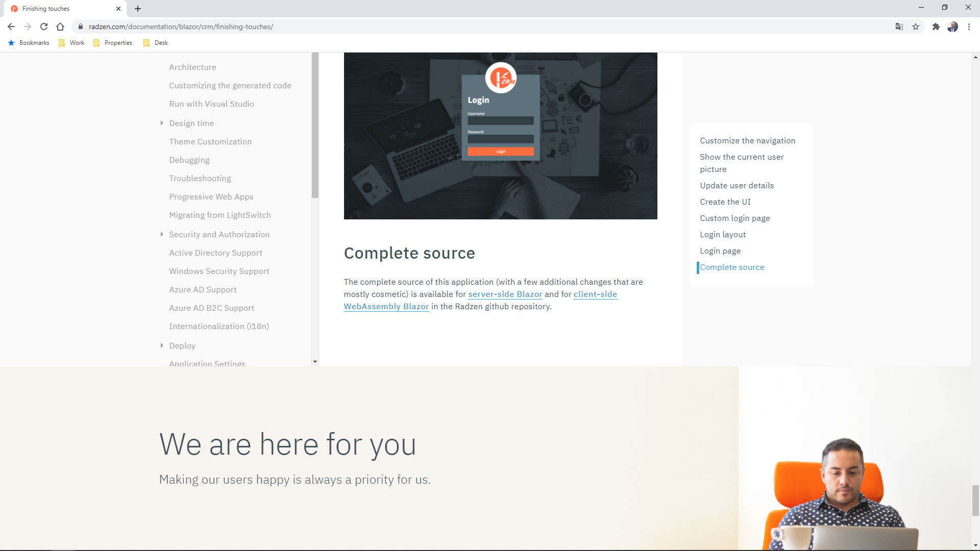Bookmark this page with the star icon

tap(916, 27)
